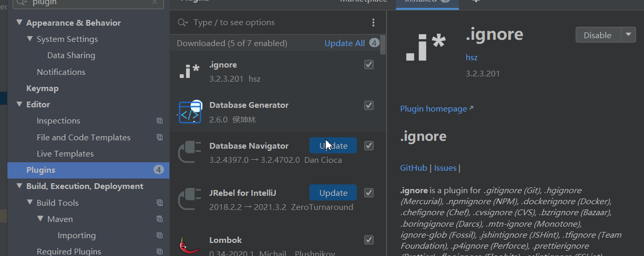Click the Database Navigator plug icon

[x=189, y=153]
